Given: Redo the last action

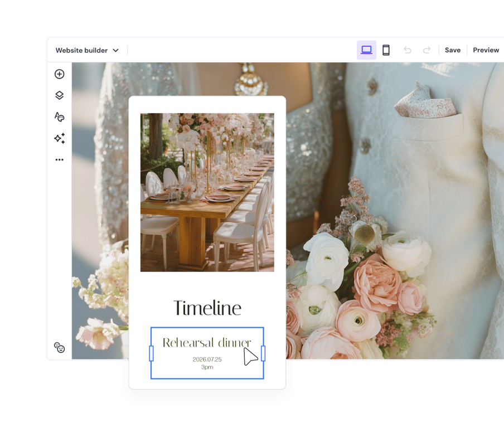Looking at the screenshot, I should coord(427,50).
